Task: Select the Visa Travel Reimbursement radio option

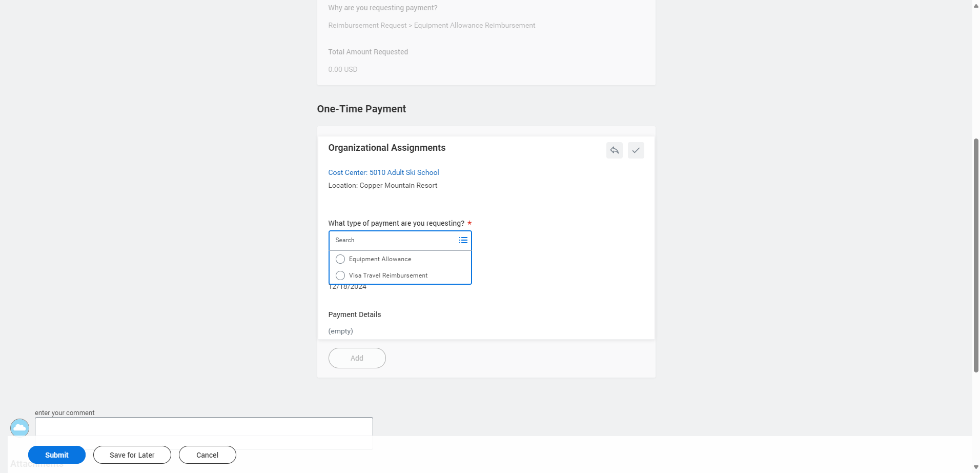Action: click(x=340, y=275)
